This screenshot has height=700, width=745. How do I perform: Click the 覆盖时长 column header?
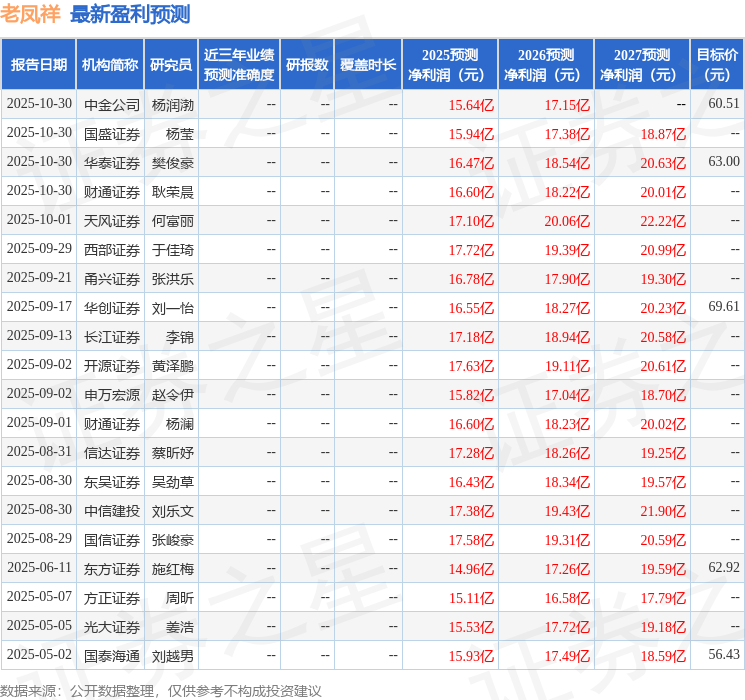pos(368,65)
